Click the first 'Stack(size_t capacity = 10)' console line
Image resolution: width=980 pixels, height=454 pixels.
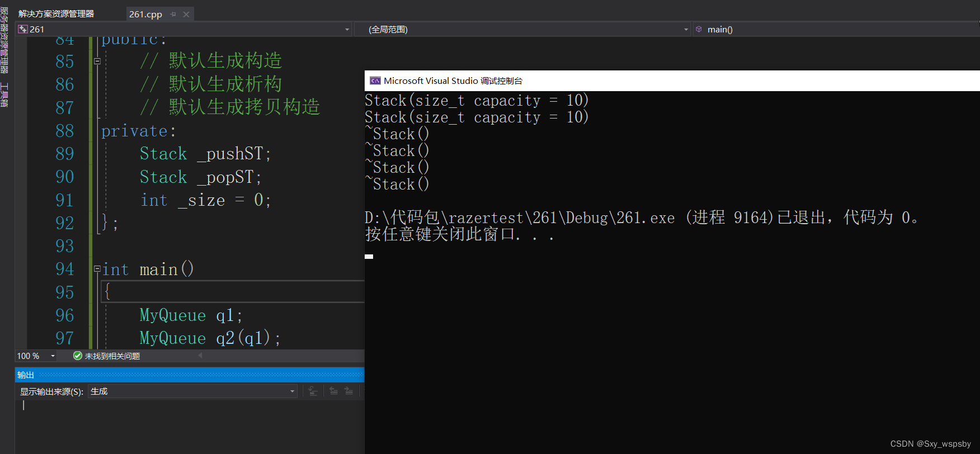[477, 101]
